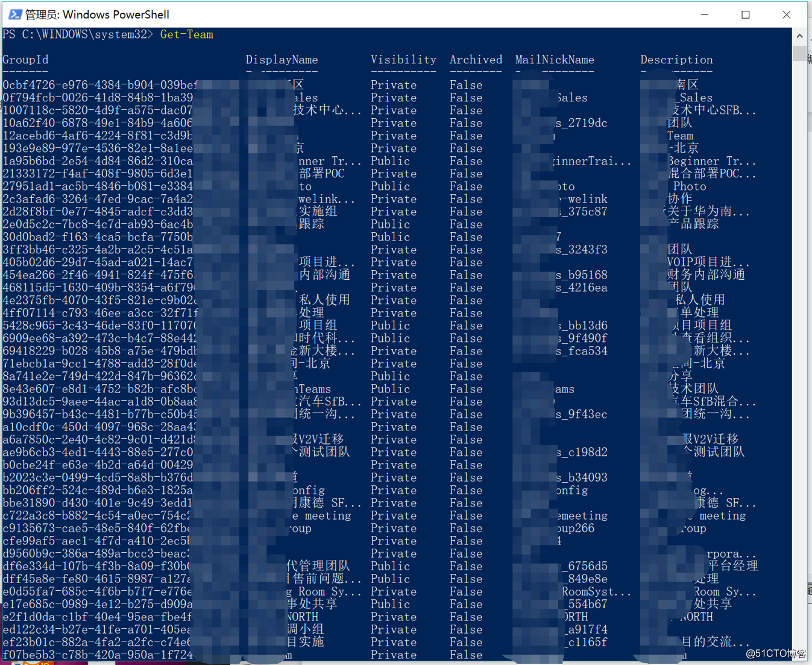Click the MailNickName column header
The width and height of the screenshot is (812, 665).
point(555,60)
